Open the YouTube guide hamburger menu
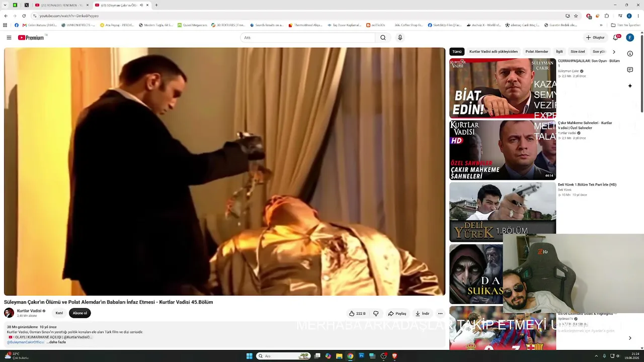644x362 pixels. coord(9,38)
